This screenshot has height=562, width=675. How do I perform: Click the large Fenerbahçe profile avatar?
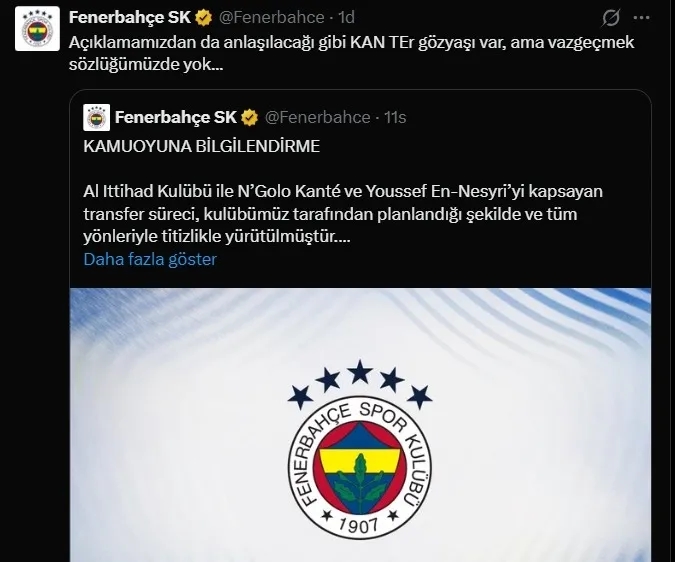point(37,29)
